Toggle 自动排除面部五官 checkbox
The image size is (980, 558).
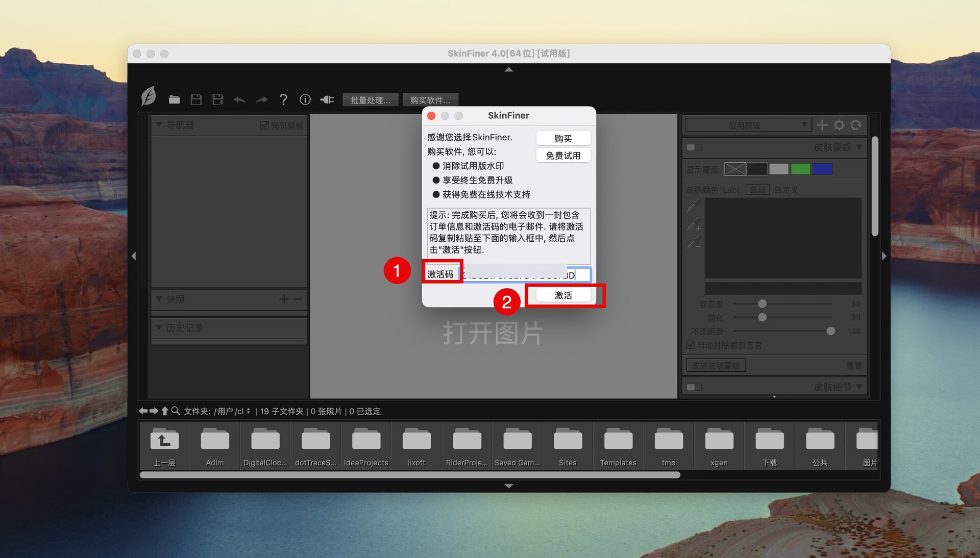click(x=691, y=345)
